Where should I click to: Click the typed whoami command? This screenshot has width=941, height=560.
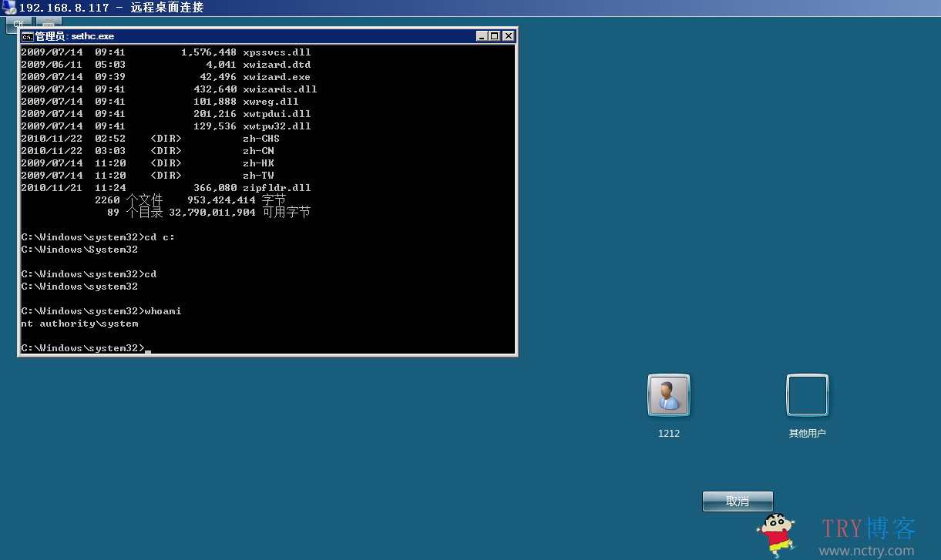pos(163,311)
